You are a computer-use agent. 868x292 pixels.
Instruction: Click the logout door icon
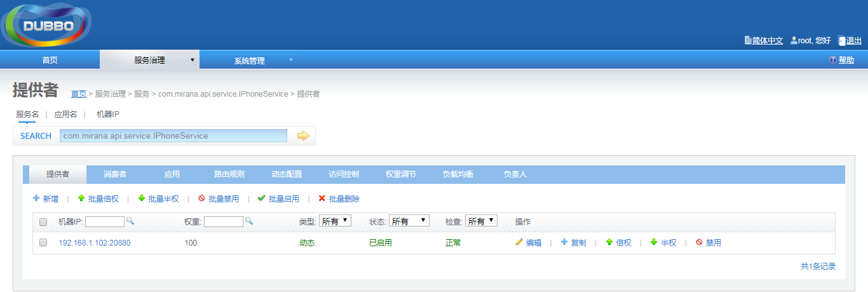[x=842, y=40]
